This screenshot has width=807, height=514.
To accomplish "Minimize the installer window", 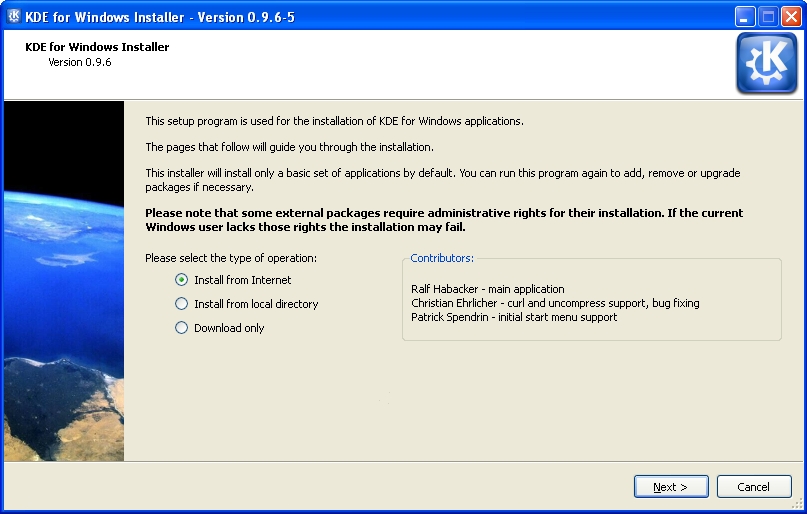I will (744, 17).
